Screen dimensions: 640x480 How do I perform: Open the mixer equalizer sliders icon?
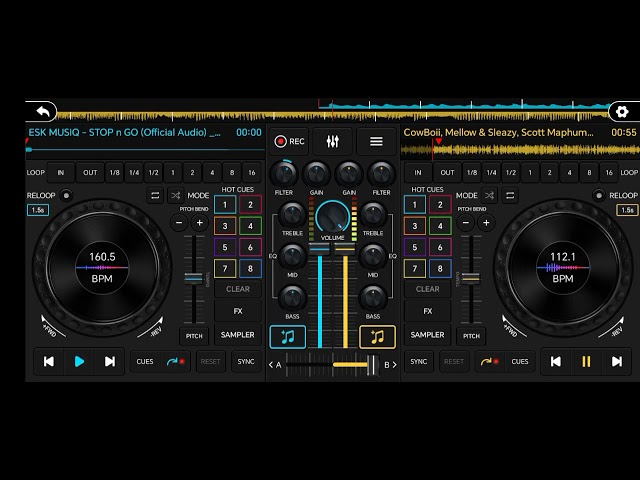click(332, 141)
